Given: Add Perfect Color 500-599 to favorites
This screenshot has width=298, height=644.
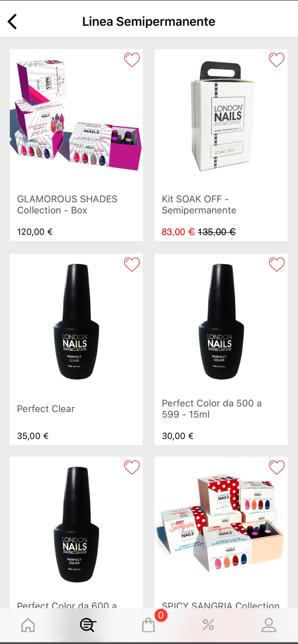Looking at the screenshot, I should point(276,264).
